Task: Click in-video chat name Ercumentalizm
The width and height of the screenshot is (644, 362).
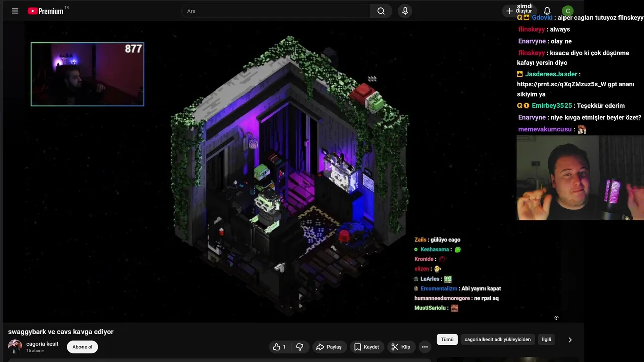Action: click(x=439, y=289)
